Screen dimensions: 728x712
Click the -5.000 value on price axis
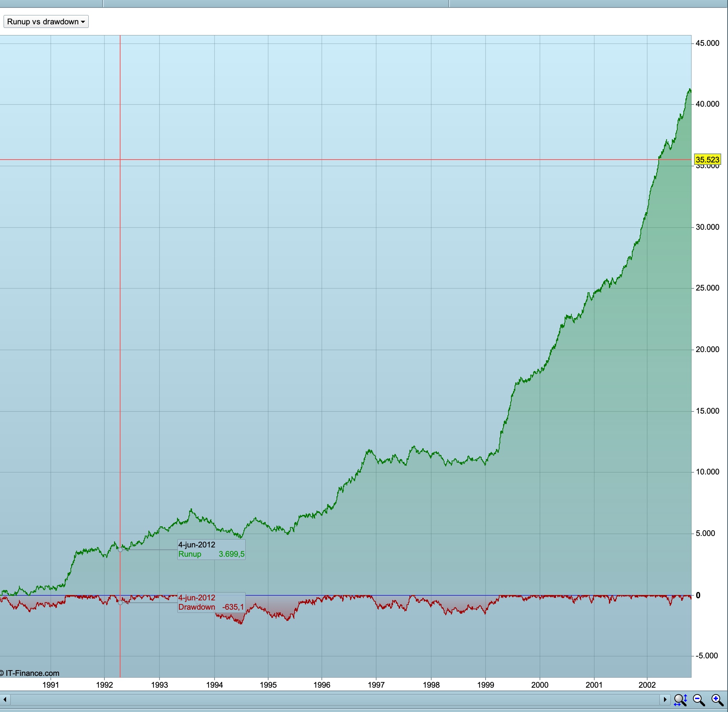[706, 655]
